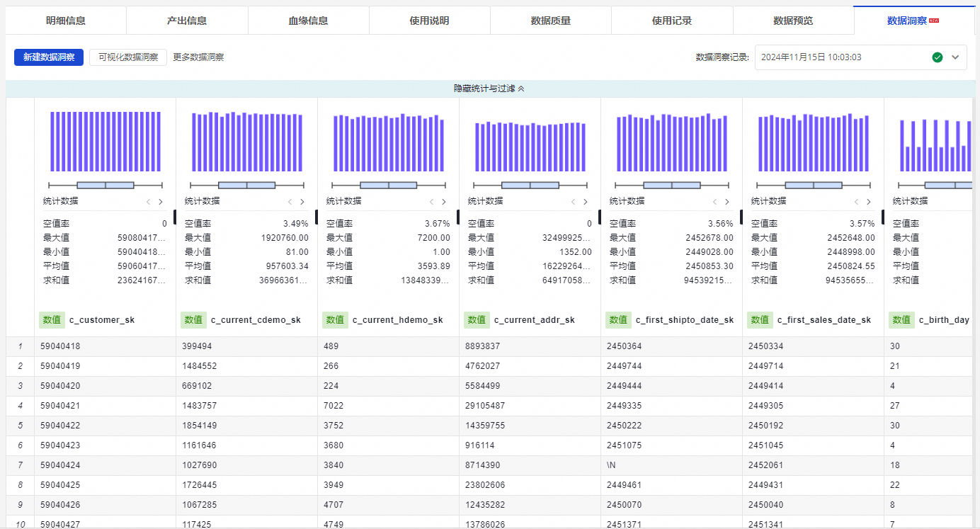Click the 数值 tag of c_current_cdemo_sk
Viewport: 980px width, 529px height.
coord(193,319)
